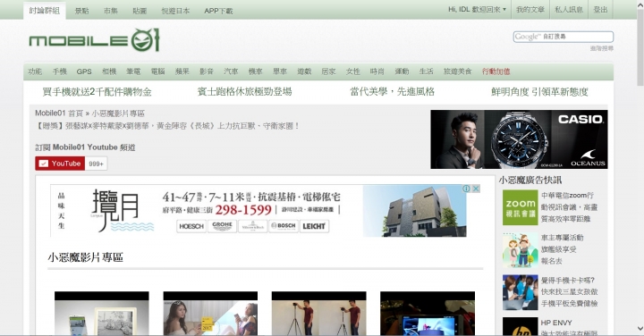644x336 pixels.
Task: Open the 筆電 category menu
Action: pos(133,71)
